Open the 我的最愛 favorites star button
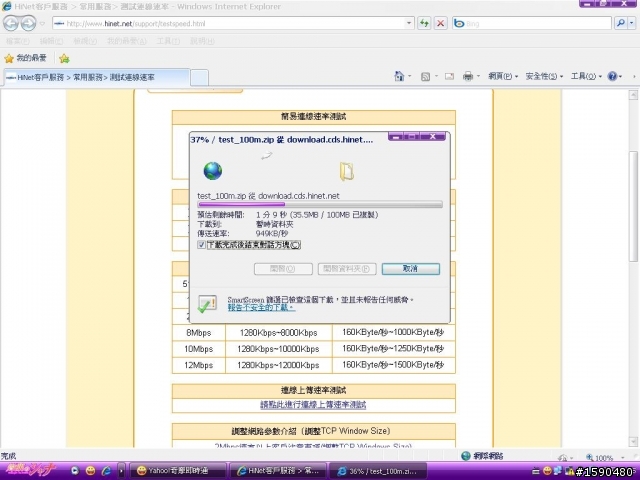This screenshot has width=640, height=480. pyautogui.click(x=25, y=58)
